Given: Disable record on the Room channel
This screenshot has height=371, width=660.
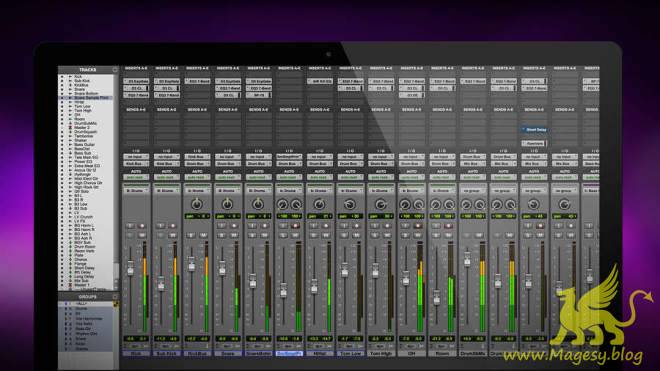Looking at the screenshot, I should (x=448, y=226).
